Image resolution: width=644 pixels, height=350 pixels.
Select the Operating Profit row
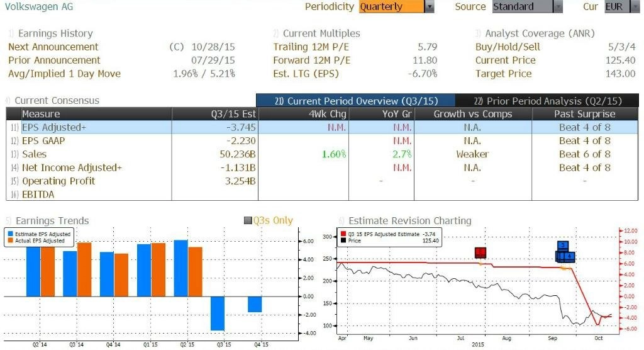coord(322,181)
